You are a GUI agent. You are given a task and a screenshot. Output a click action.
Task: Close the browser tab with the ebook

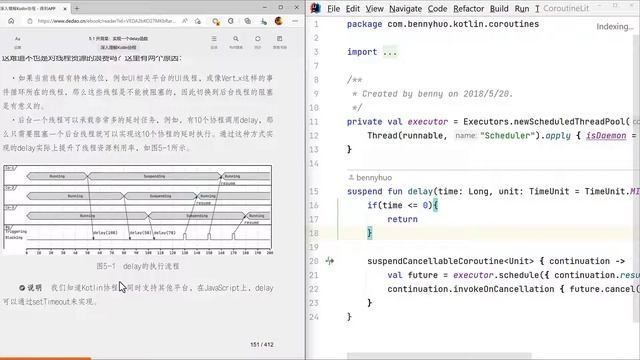65,8
